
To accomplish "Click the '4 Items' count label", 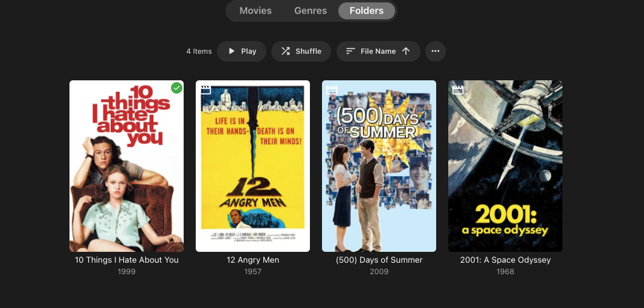I will click(199, 51).
